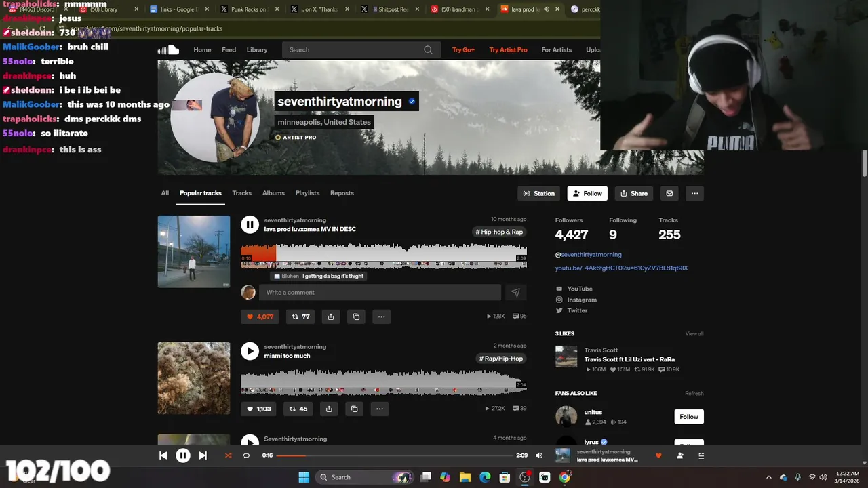Viewport: 868px width, 488px height.
Task: Follow seventhirtyatmorning
Action: [587, 193]
